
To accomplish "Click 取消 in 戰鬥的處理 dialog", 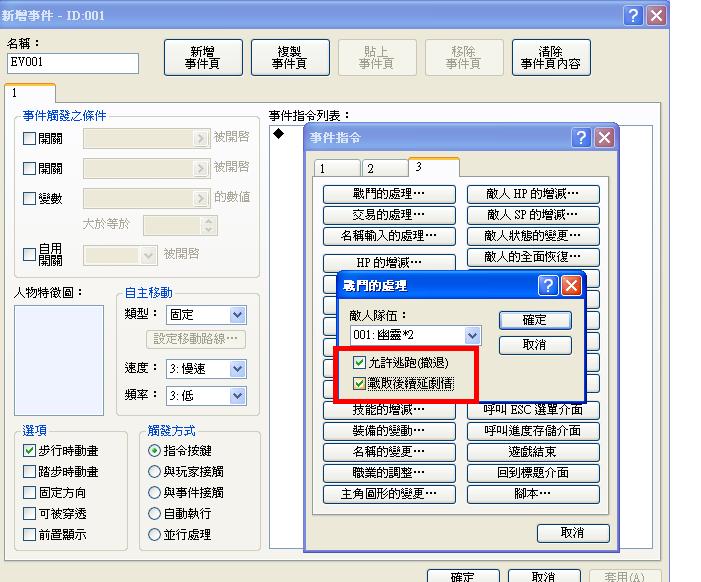I will tap(535, 345).
